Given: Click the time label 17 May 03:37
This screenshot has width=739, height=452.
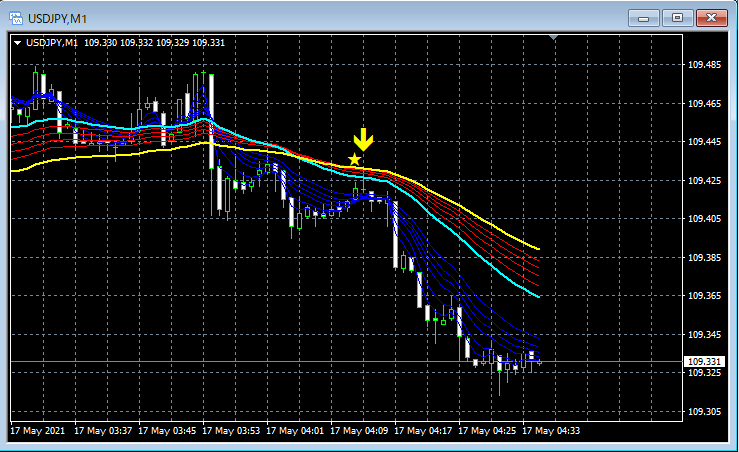Looking at the screenshot, I should pos(103,431).
